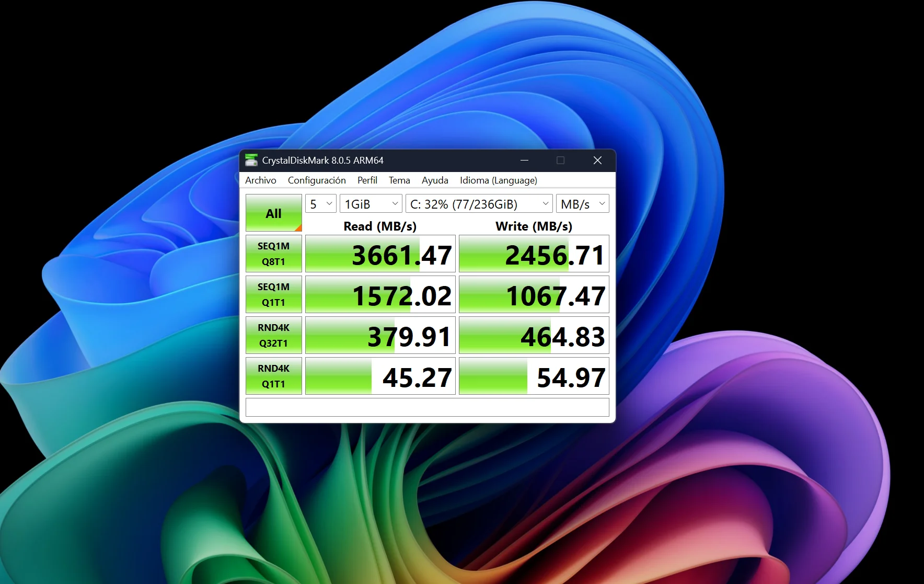This screenshot has width=924, height=584.
Task: Open the MB/s units dropdown
Action: click(582, 203)
